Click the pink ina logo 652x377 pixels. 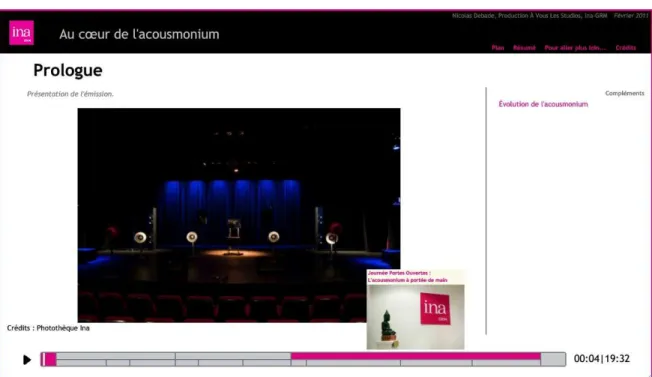(22, 33)
